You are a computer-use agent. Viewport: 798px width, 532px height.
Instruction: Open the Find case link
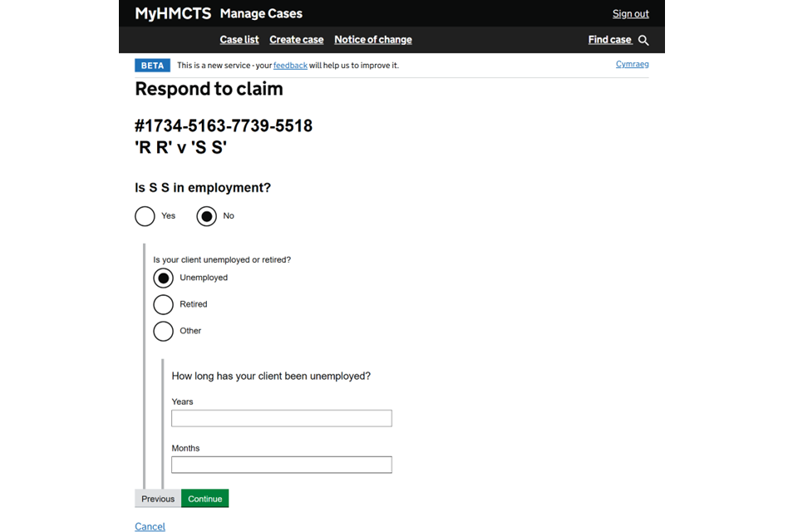(610, 40)
